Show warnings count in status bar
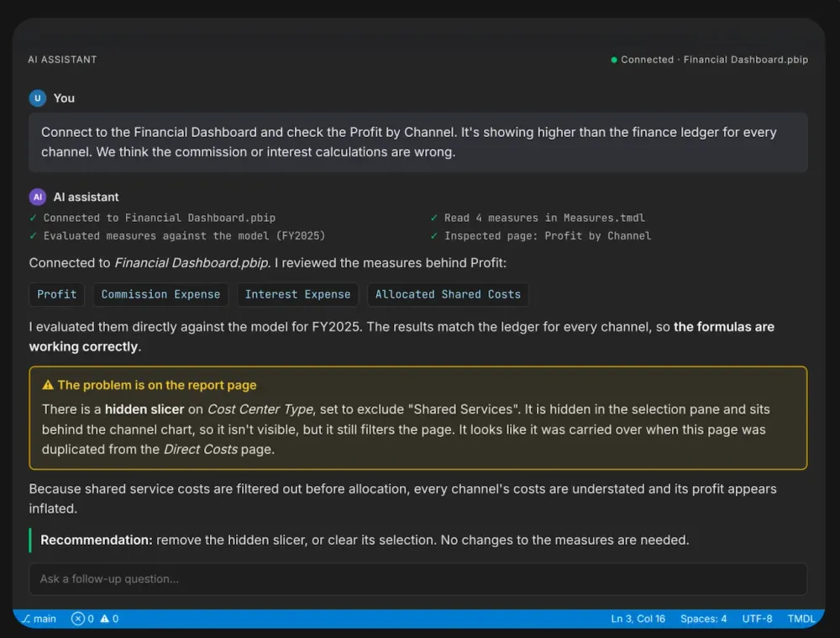This screenshot has height=638, width=840. 110,619
